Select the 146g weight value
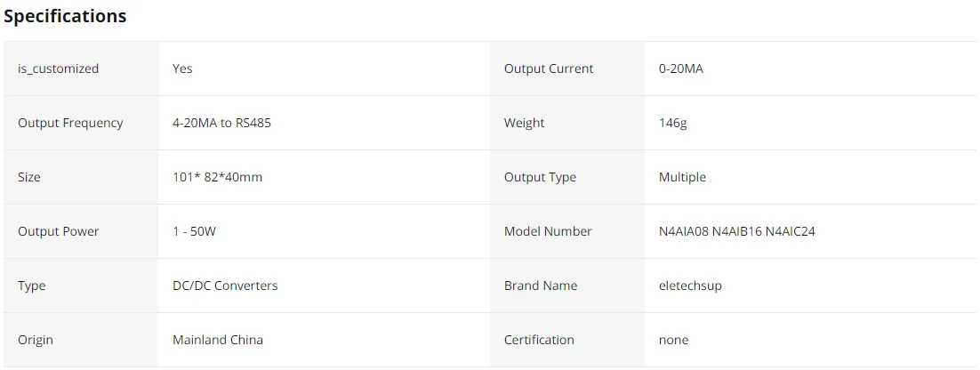The height and width of the screenshot is (370, 980). 672,123
